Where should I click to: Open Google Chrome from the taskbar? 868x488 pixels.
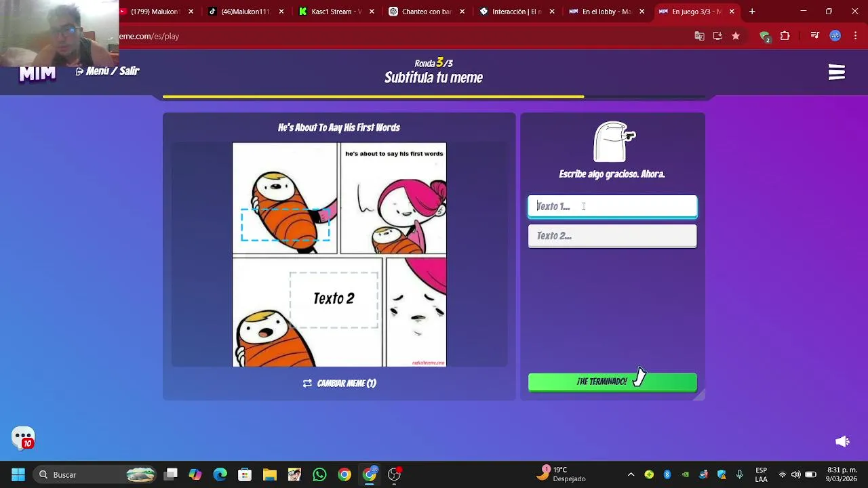click(344, 474)
